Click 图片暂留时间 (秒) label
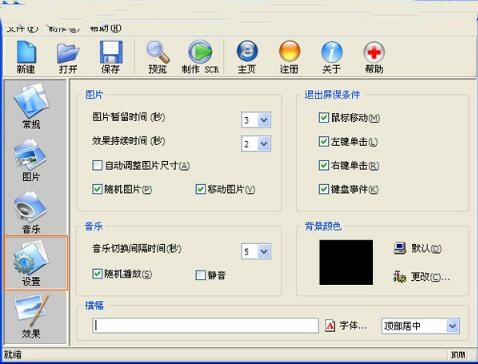Screen dimensions: 478x364 (129, 117)
